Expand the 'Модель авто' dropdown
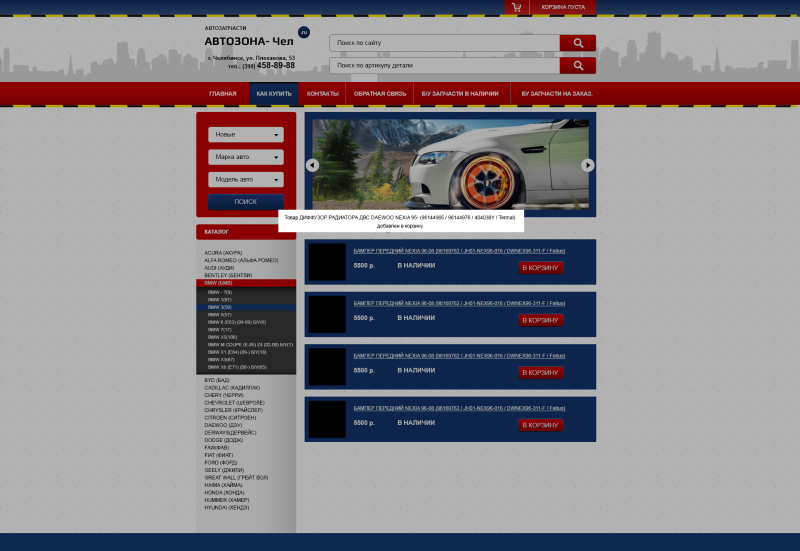This screenshot has height=551, width=800. click(246, 179)
